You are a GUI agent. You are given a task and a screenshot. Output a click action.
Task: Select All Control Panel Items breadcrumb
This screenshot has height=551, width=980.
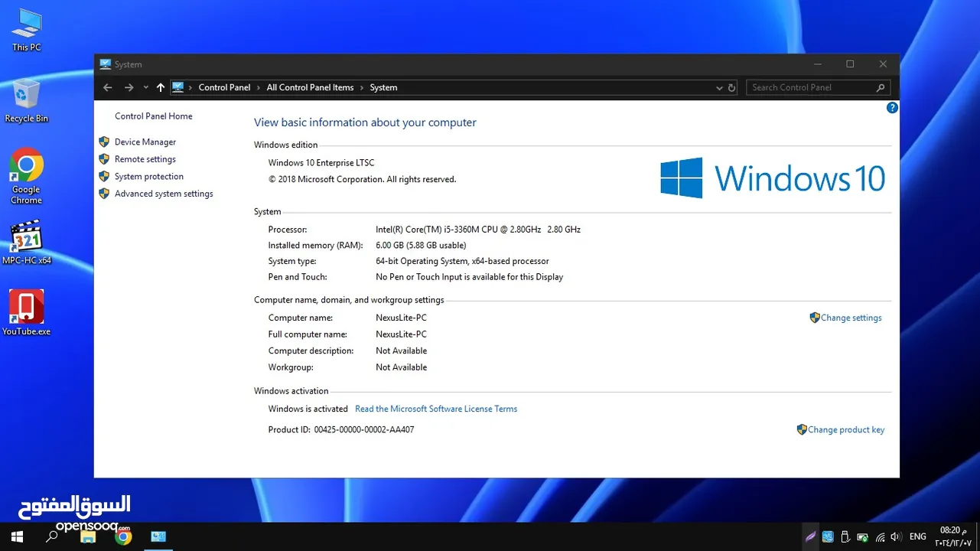tap(310, 87)
